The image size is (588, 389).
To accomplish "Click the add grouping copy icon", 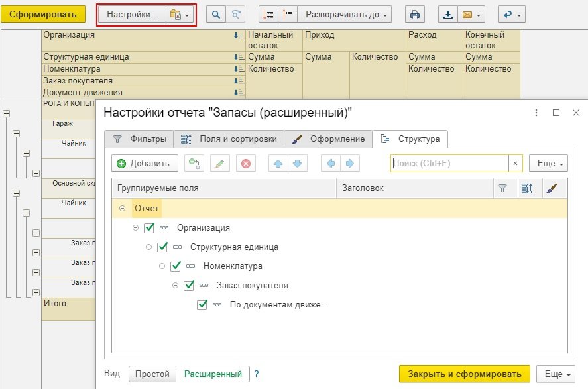I will (x=194, y=164).
